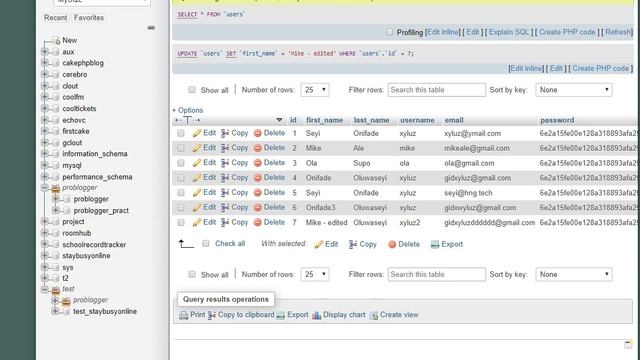The height and width of the screenshot is (360, 640).
Task: Click the With selected Copy icon
Action: pos(353,244)
